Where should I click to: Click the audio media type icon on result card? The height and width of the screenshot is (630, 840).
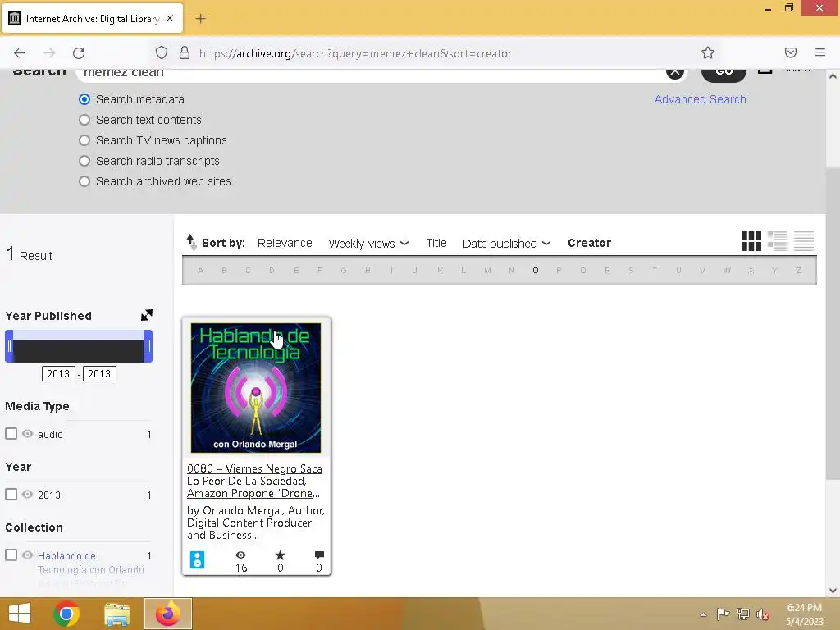(x=197, y=559)
